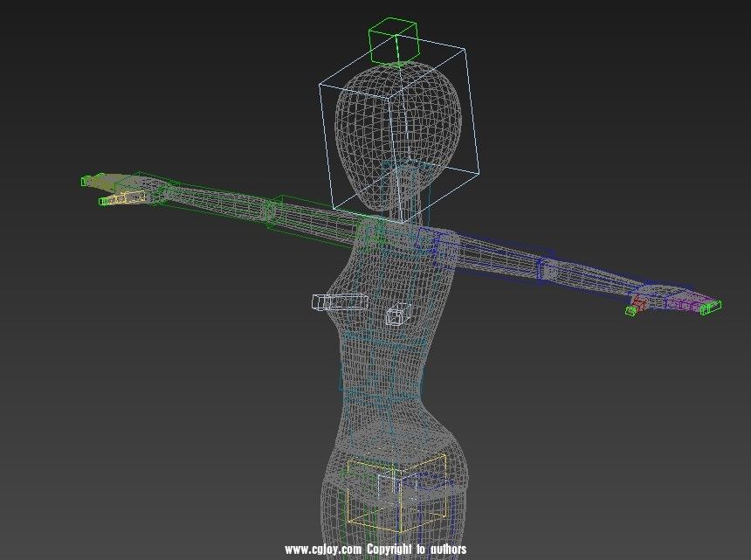751x560 pixels.
Task: Select the yellow finger bone on green-side hand
Action: [133, 198]
